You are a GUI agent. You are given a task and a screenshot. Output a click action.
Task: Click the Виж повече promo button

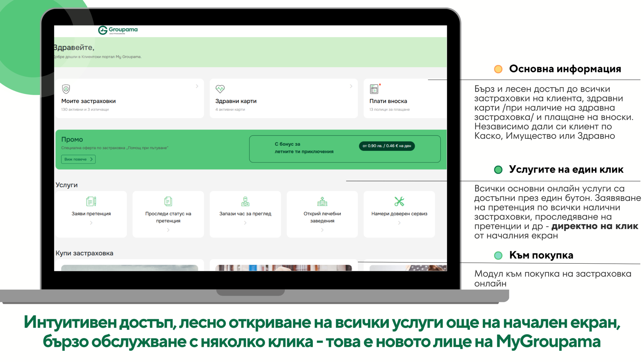pyautogui.click(x=78, y=159)
